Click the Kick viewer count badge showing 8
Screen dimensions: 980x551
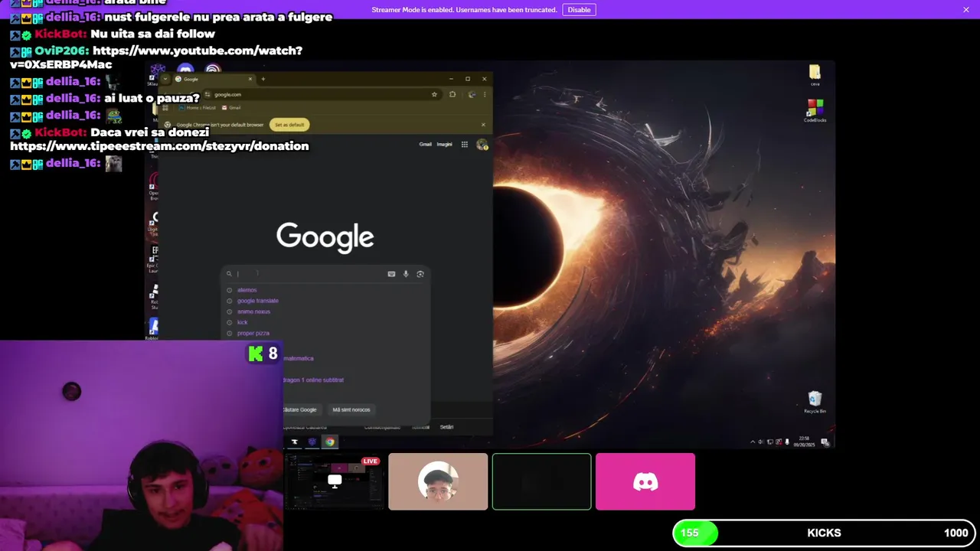(x=263, y=354)
